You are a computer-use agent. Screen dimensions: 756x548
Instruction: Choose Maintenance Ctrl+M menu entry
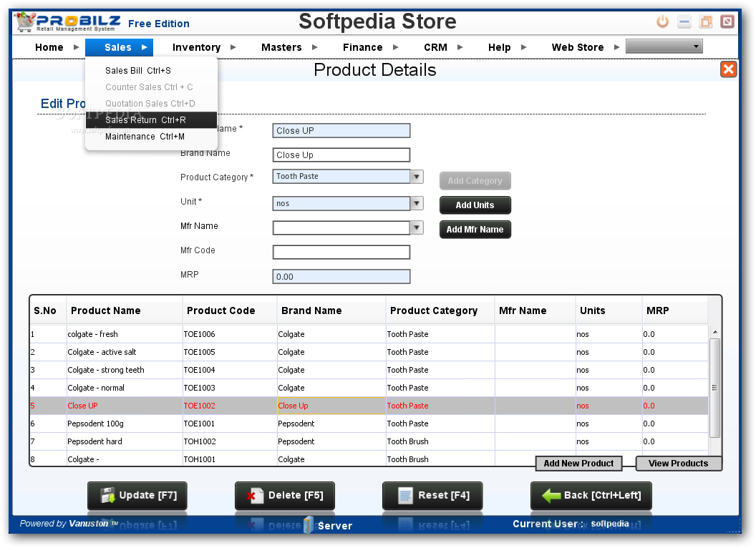pyautogui.click(x=151, y=137)
